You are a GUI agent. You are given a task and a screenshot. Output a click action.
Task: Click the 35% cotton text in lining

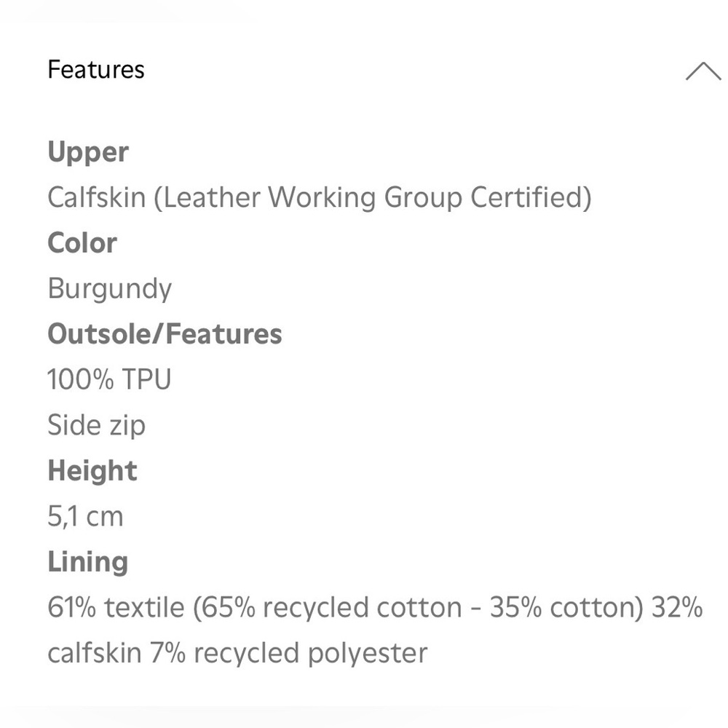567,608
